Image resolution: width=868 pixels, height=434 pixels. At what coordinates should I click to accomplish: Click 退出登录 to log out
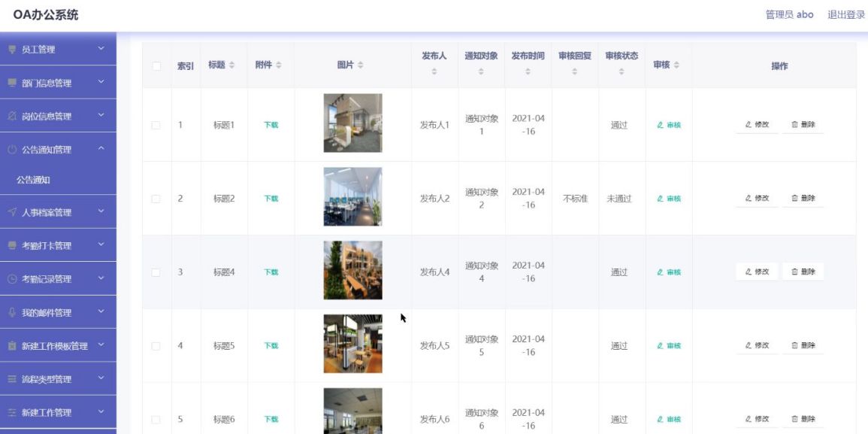coord(846,15)
